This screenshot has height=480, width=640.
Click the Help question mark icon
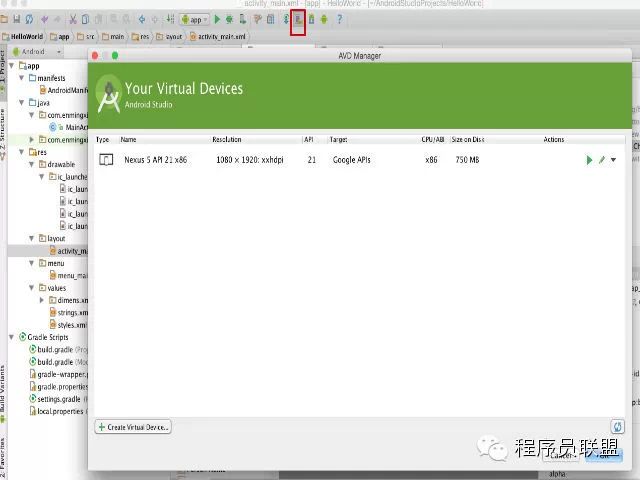pyautogui.click(x=339, y=19)
